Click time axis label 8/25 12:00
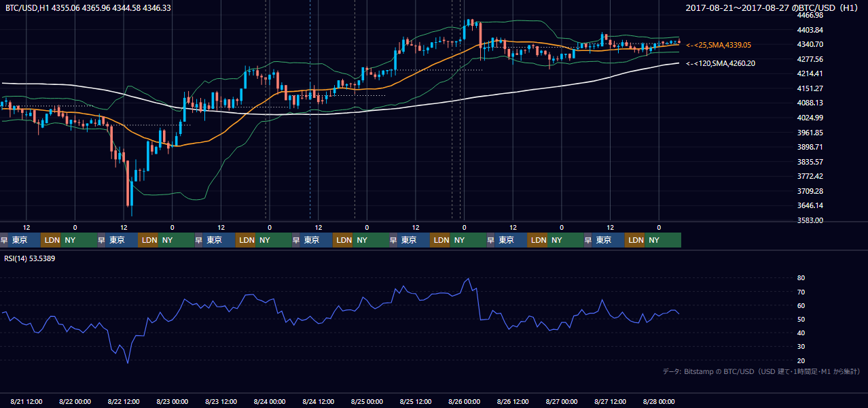868x408 pixels. click(416, 401)
